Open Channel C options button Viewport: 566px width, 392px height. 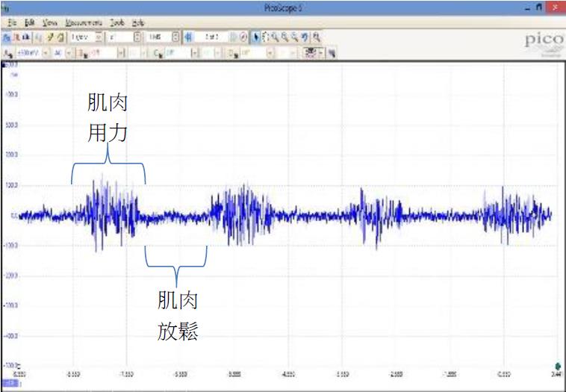[159, 54]
